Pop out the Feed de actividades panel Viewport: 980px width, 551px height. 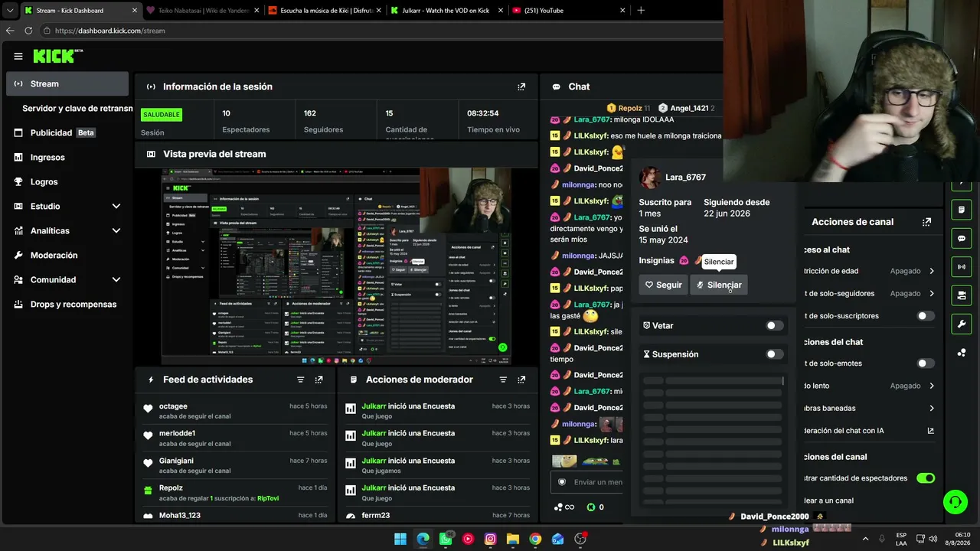[x=319, y=380]
